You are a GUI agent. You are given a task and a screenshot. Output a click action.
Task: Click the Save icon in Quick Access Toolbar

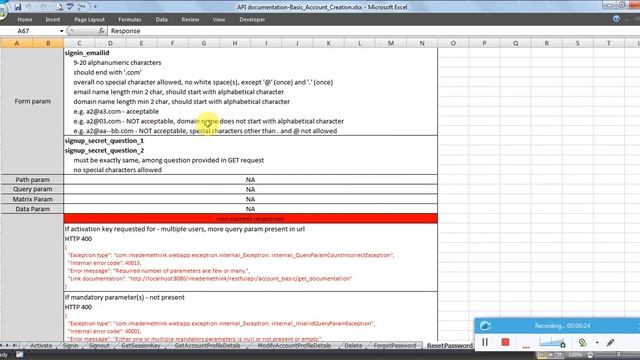18,7
